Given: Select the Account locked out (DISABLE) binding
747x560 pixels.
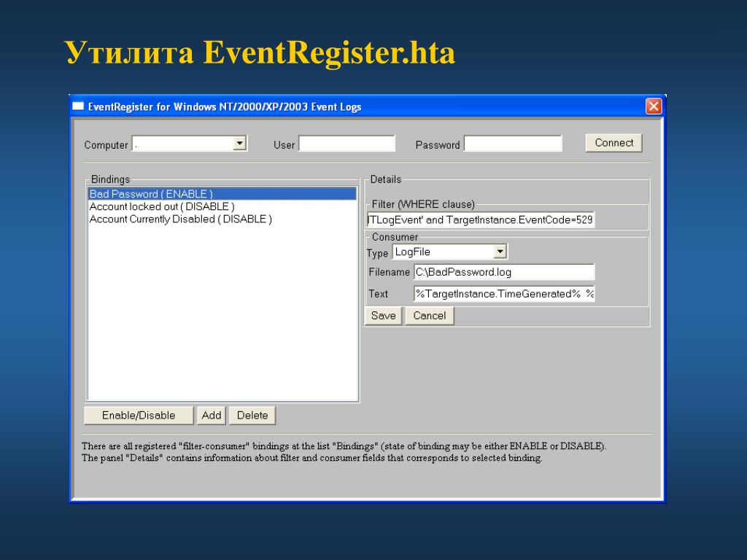Looking at the screenshot, I should tap(161, 206).
